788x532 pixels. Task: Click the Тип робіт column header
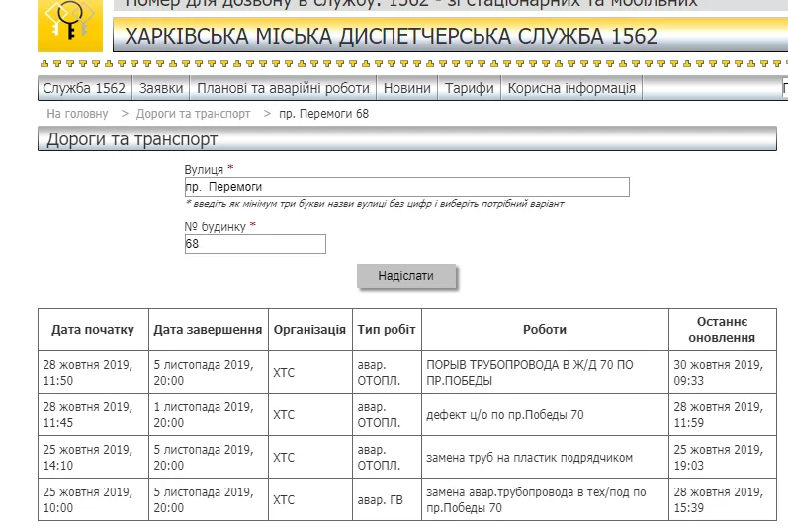pos(387,330)
